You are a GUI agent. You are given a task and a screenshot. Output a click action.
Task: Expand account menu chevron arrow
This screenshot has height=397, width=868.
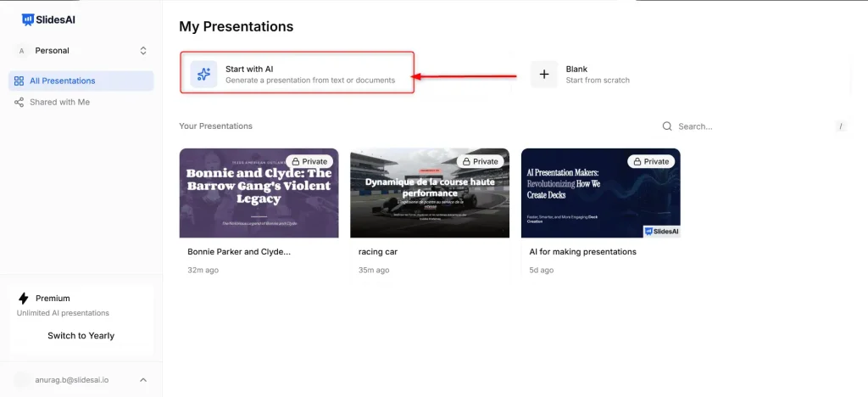click(x=142, y=380)
